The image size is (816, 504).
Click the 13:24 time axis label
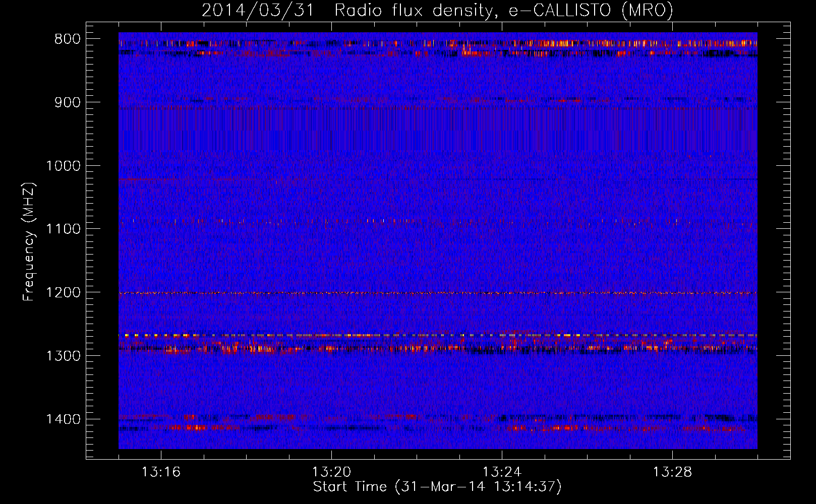tap(502, 472)
